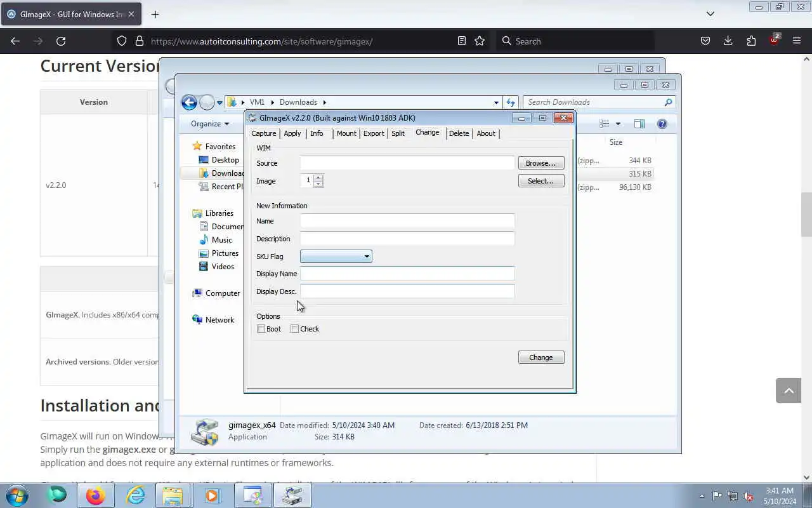Bookmark this page with the star icon
812x508 pixels.
[x=480, y=41]
